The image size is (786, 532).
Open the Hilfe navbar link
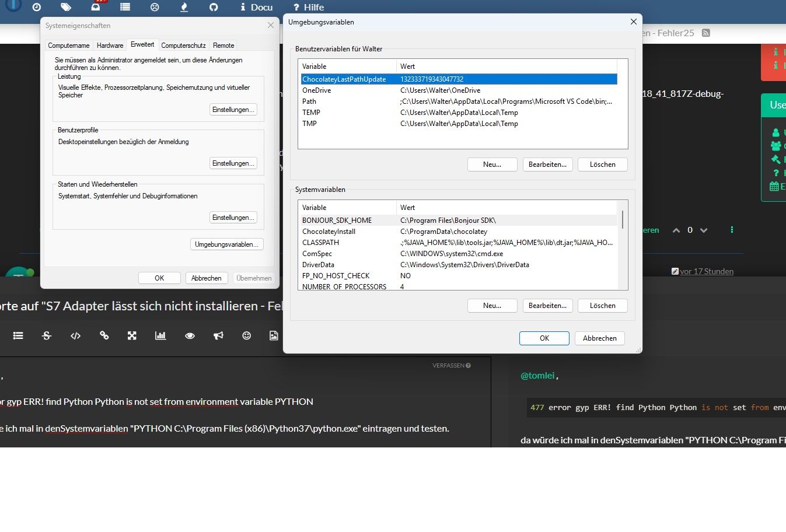click(309, 7)
